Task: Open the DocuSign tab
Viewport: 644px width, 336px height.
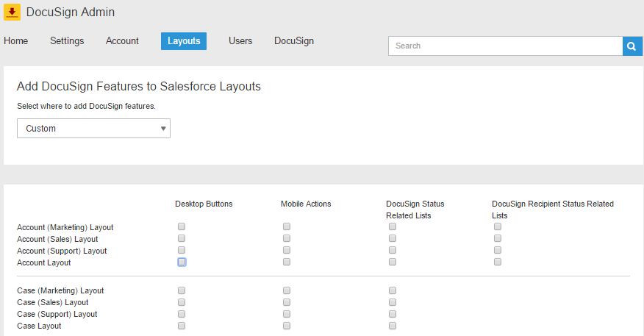Action: click(294, 41)
